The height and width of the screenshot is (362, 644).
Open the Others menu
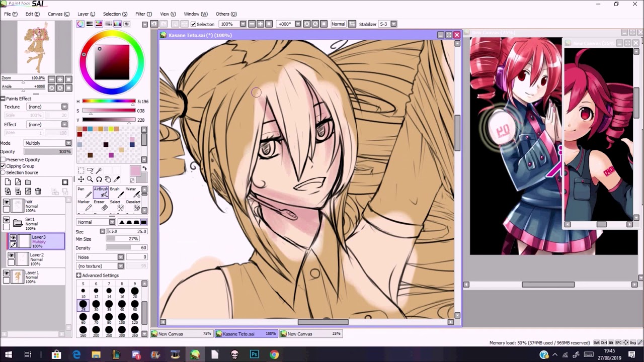tap(226, 14)
